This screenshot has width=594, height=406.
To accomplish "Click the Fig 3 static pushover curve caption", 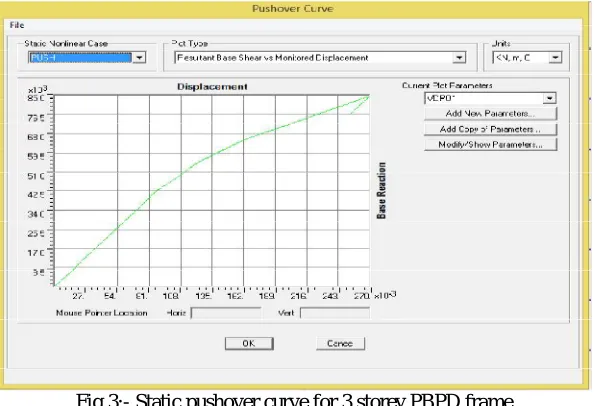I will (x=295, y=400).
